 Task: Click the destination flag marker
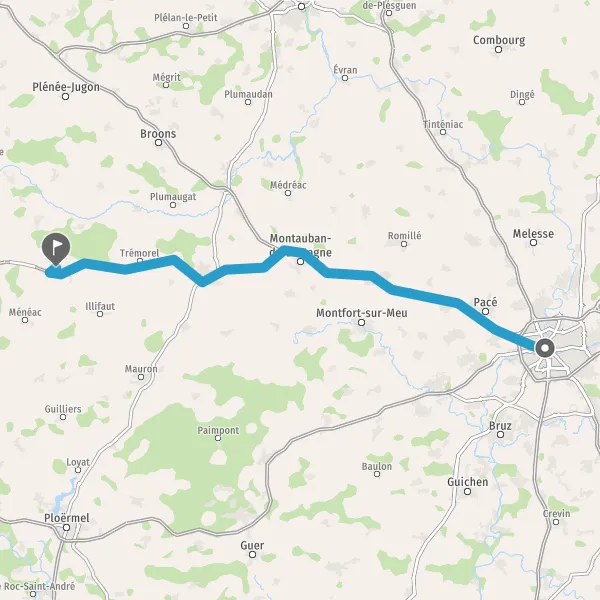coord(56,249)
